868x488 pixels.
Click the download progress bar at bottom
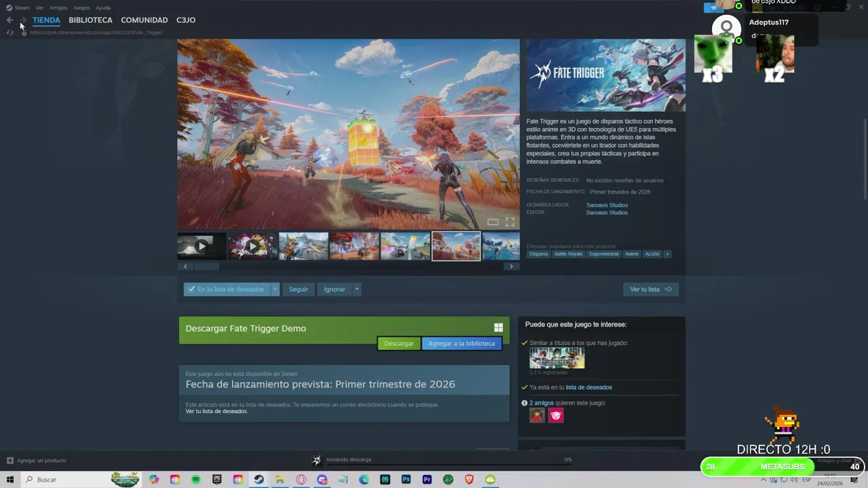[448, 465]
